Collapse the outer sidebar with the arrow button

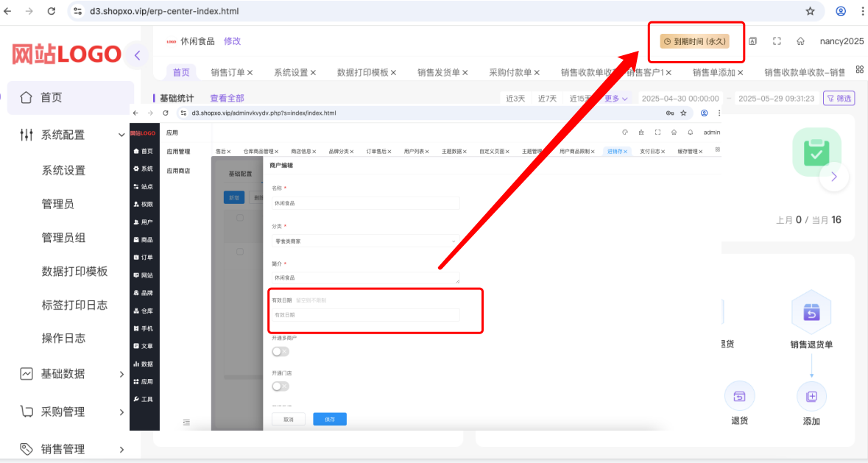pos(137,55)
